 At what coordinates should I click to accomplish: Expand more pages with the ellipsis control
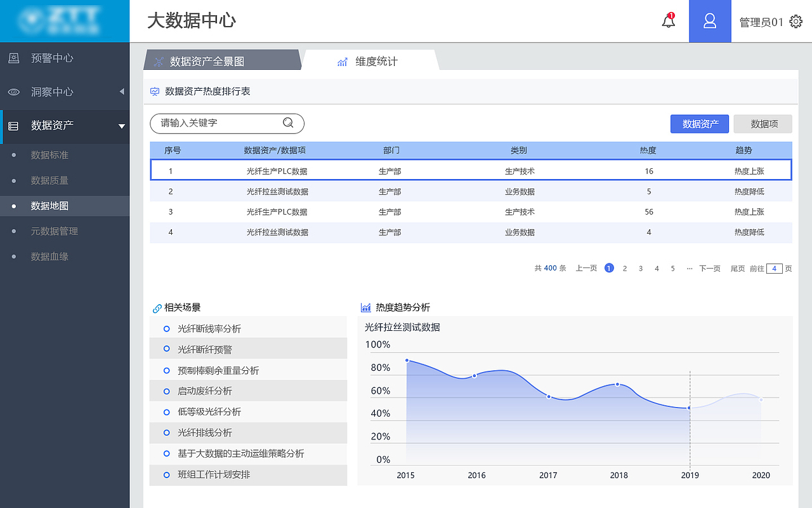689,268
